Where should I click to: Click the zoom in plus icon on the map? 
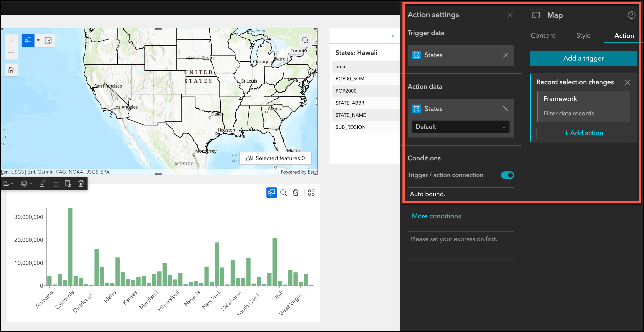[11, 40]
